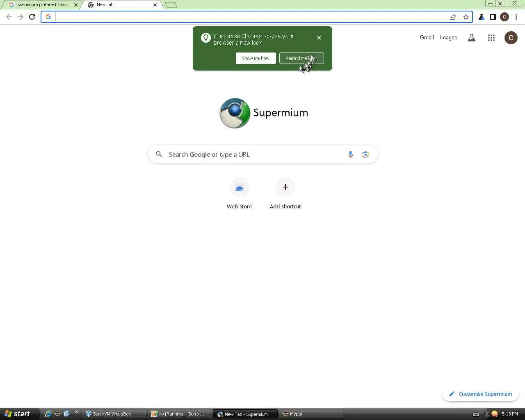Image resolution: width=525 pixels, height=420 pixels.
Task: Dismiss the Customise Chrome popup with X
Action: (319, 38)
